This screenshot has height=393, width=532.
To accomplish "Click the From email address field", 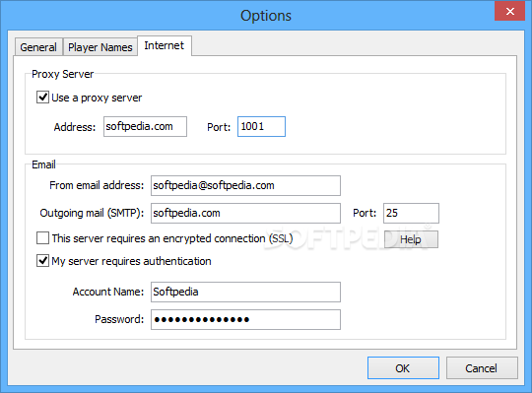I will tap(245, 185).
